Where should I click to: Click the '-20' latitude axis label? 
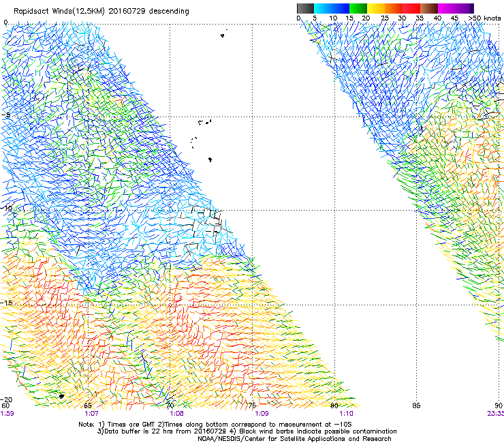(x=6, y=399)
